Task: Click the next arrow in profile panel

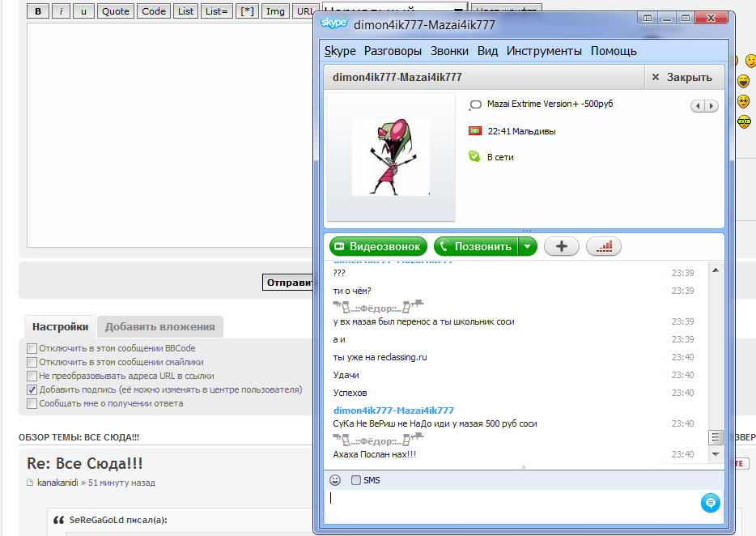Action: (x=711, y=106)
